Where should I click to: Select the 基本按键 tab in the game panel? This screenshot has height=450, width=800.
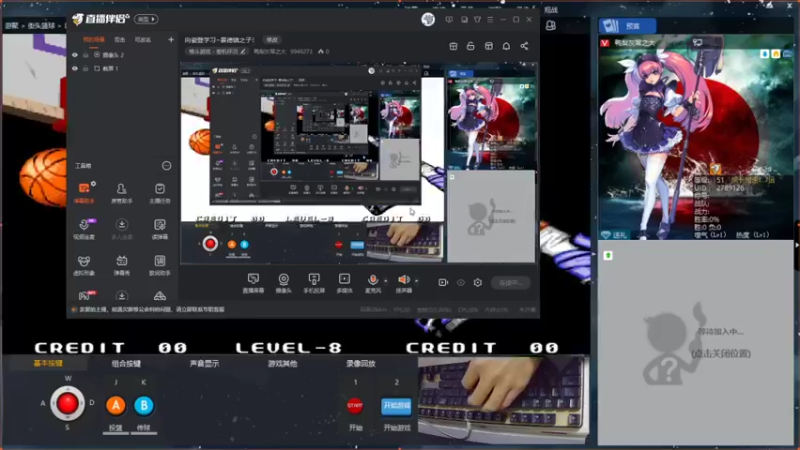point(48,363)
